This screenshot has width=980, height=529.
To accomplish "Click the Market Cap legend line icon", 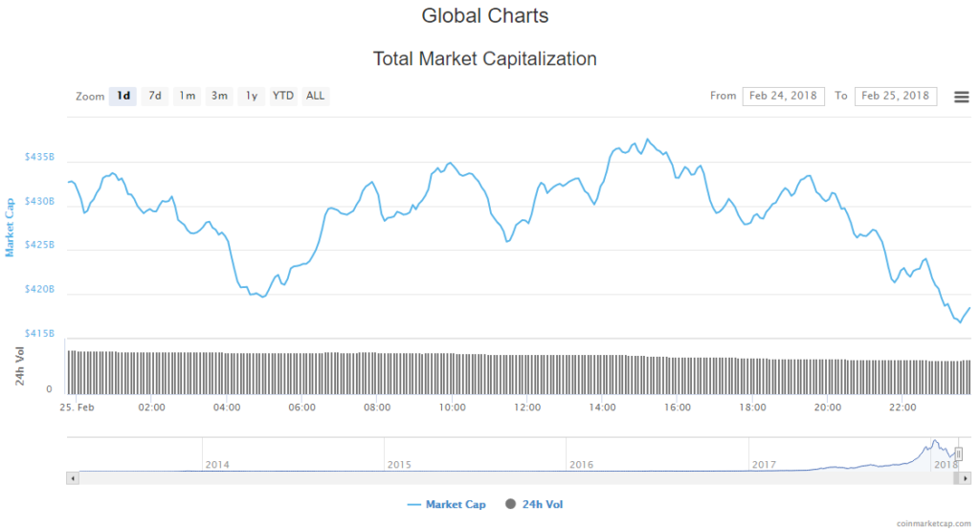I will tap(413, 504).
